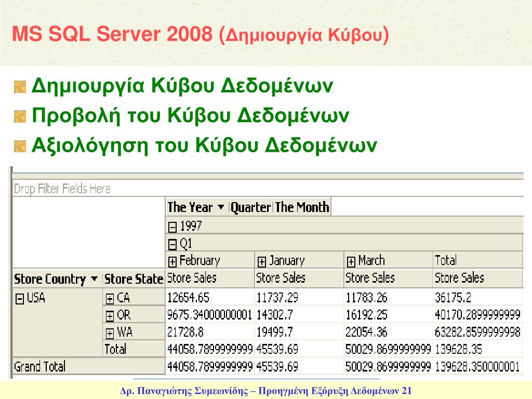Click the MS SQL Server 2008 slide title
The height and width of the screenshot is (399, 532).
201,34
